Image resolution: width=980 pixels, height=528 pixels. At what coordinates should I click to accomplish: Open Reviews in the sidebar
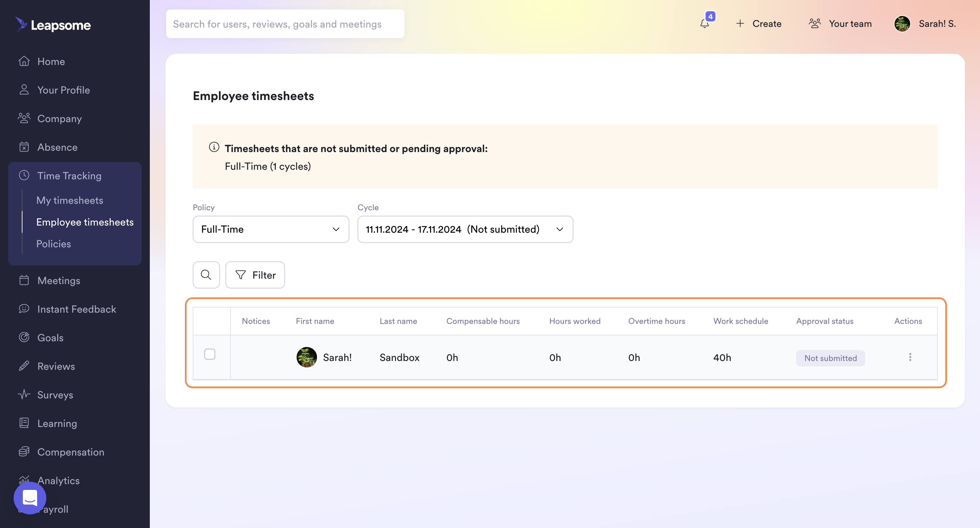(x=56, y=366)
